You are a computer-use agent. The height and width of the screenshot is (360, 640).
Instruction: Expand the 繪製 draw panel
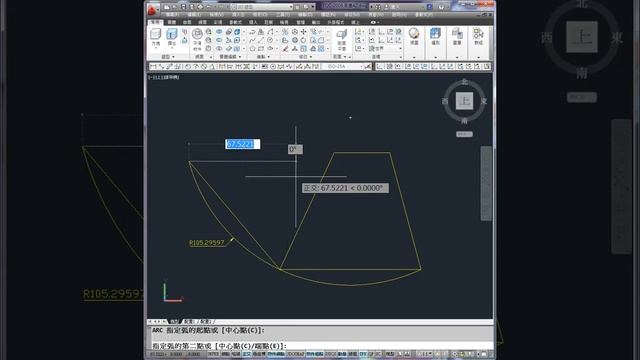(263, 57)
